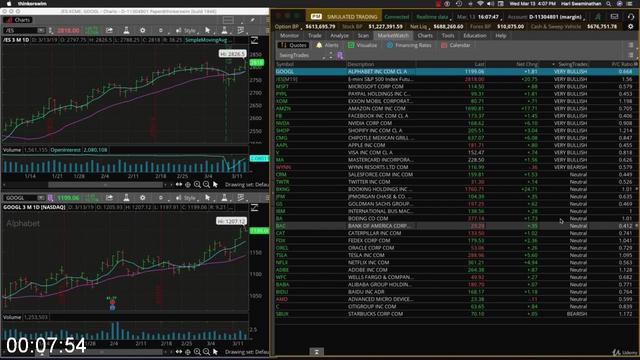
Task: Switch to the Analyze tab
Action: point(339,36)
